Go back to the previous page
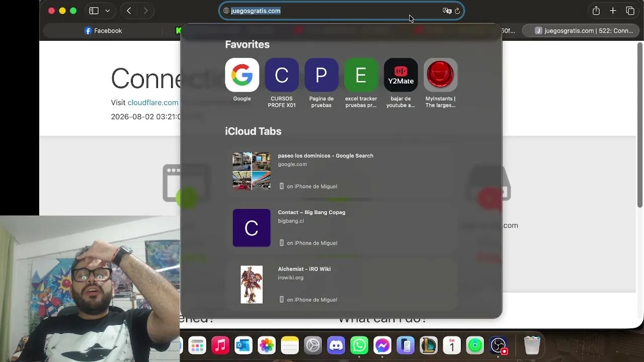 click(x=129, y=11)
